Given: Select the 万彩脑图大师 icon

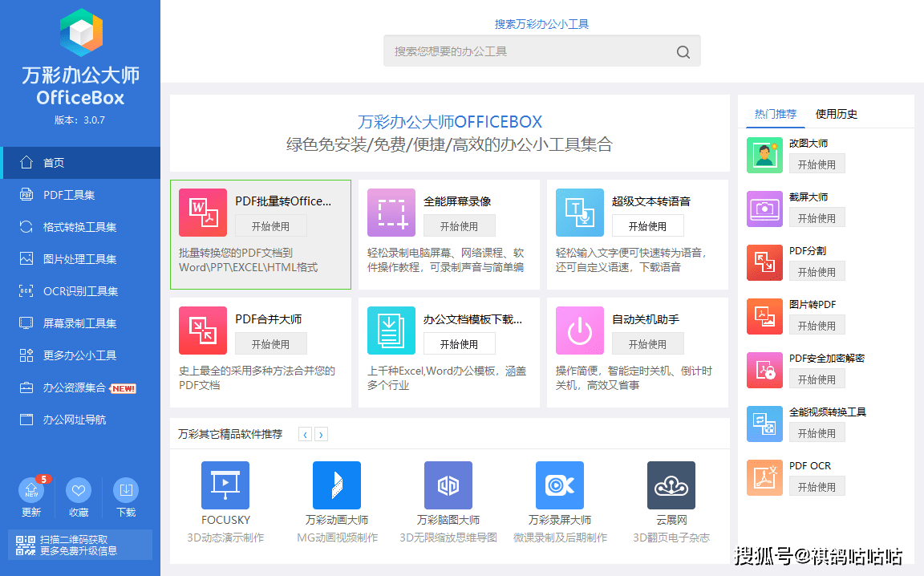Looking at the screenshot, I should (x=448, y=485).
